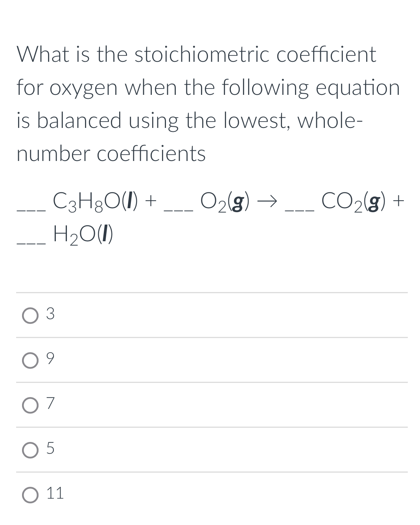This screenshot has width=420, height=525.
Task: Click the answer label 11
Action: pyautogui.click(x=55, y=493)
